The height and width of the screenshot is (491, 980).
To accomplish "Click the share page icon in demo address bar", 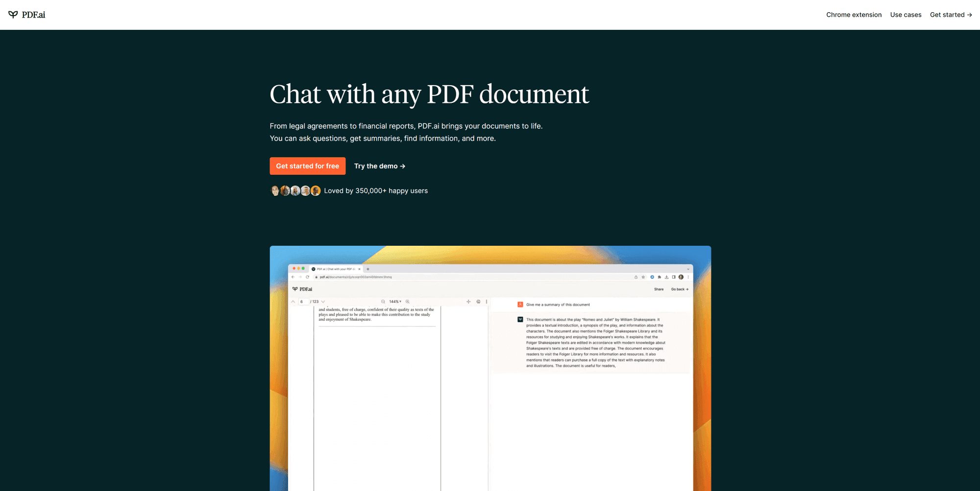I will coord(636,277).
